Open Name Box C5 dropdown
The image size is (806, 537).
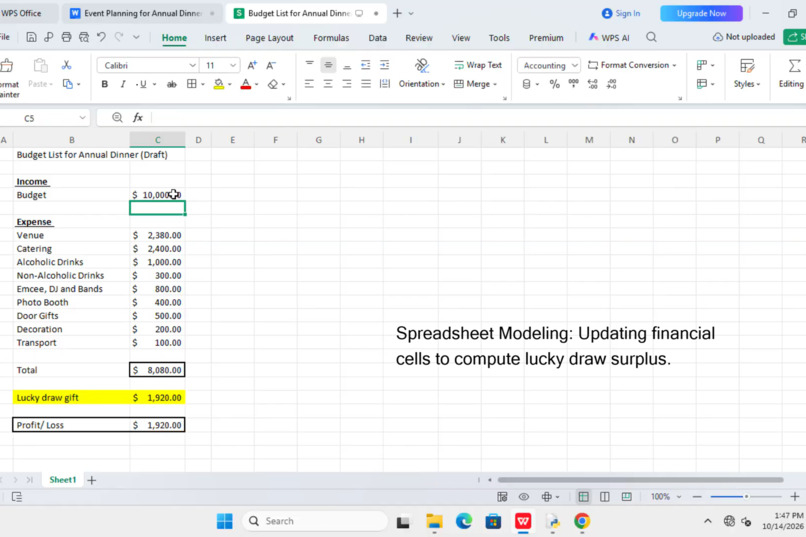(82, 118)
